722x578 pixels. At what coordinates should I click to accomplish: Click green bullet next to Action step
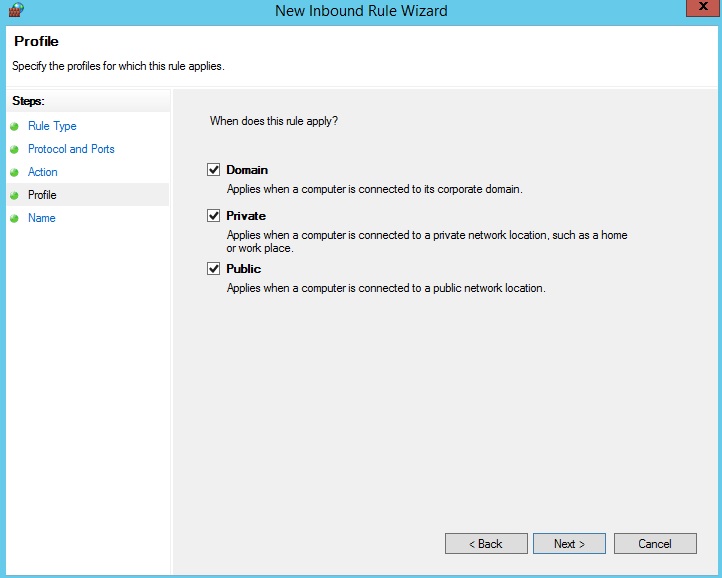click(x=14, y=172)
